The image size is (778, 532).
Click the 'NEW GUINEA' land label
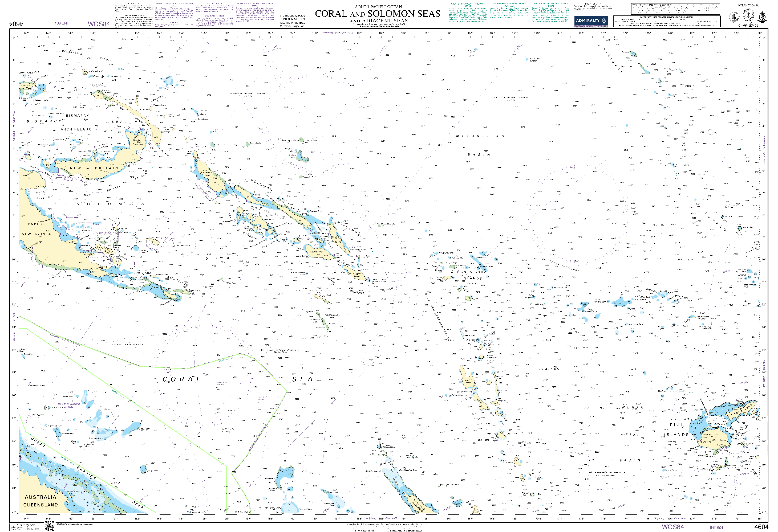pyautogui.click(x=36, y=234)
